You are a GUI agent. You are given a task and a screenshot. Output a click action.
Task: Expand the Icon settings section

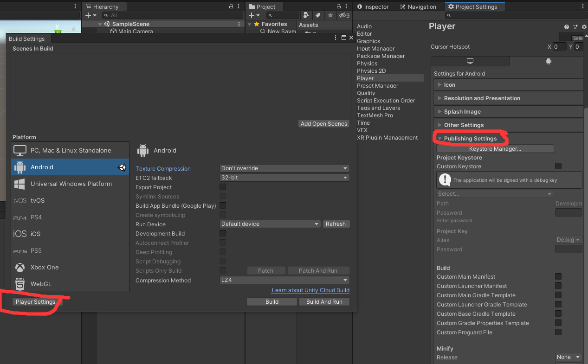[x=508, y=85]
